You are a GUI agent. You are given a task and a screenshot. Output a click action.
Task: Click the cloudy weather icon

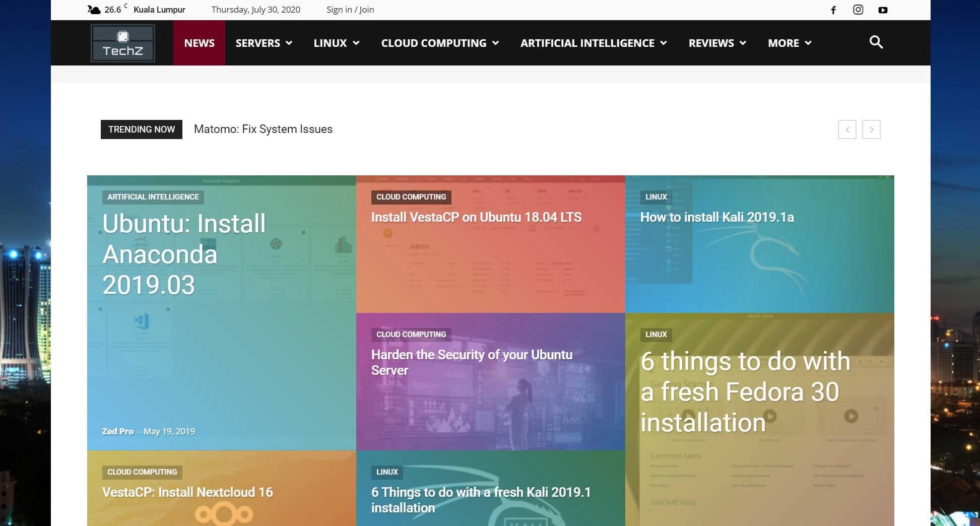pos(94,10)
